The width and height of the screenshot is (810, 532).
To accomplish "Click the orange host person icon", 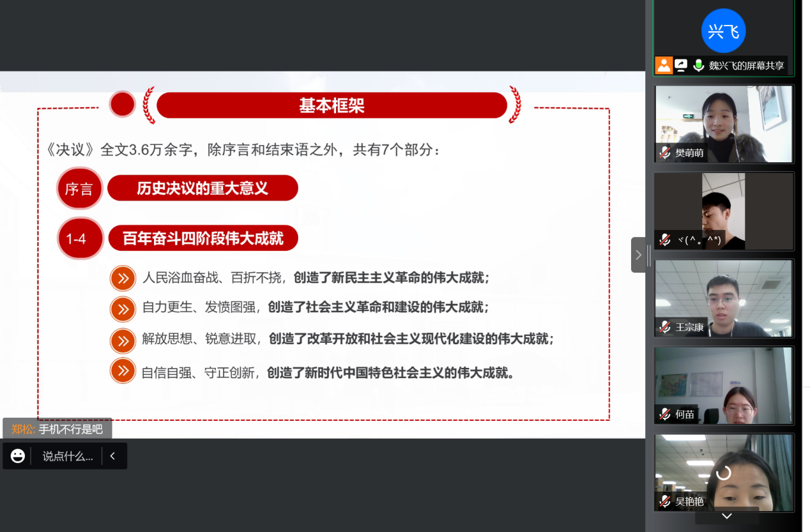I will [x=664, y=65].
